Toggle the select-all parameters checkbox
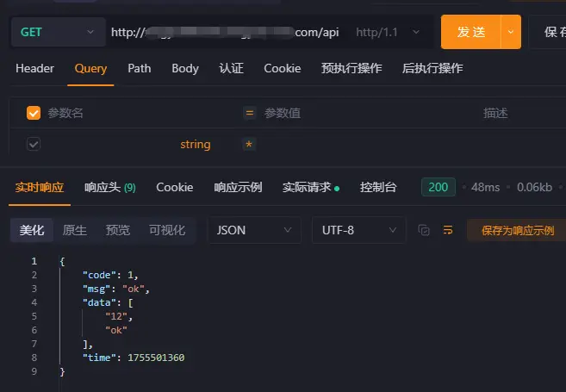The height and width of the screenshot is (392, 566). 34,113
